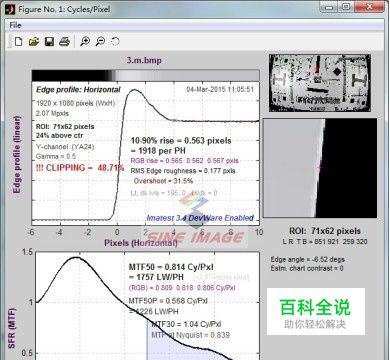
Task: Click the Save Figure floppy icon
Action: [49, 41]
